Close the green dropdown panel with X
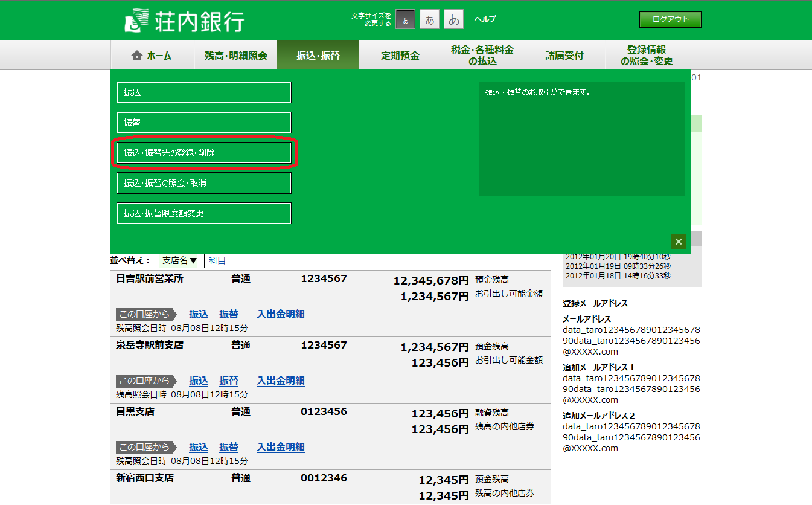This screenshot has width=812, height=505. (x=679, y=242)
